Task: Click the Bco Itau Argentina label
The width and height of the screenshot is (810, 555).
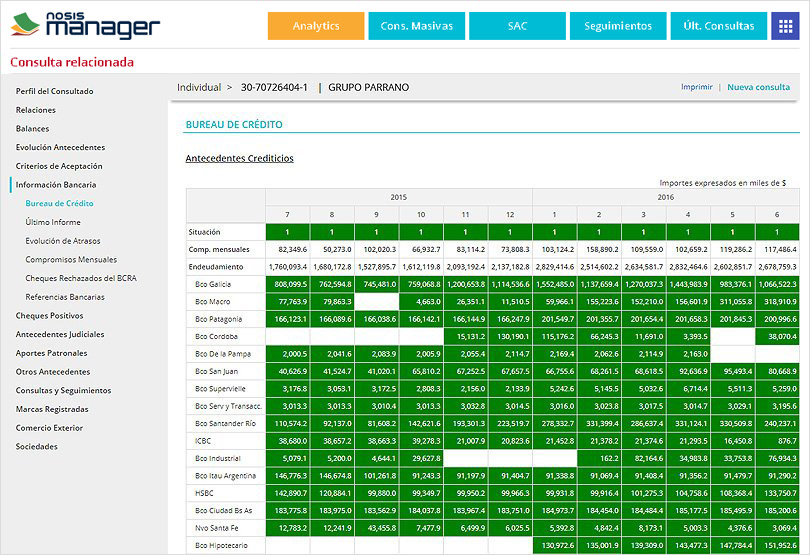Action: click(x=225, y=476)
